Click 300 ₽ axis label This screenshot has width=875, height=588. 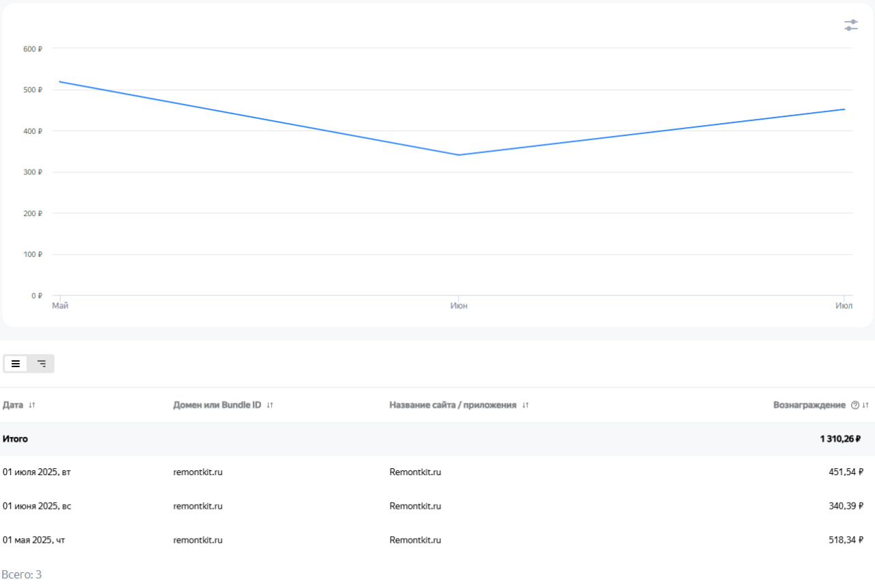pyautogui.click(x=33, y=172)
